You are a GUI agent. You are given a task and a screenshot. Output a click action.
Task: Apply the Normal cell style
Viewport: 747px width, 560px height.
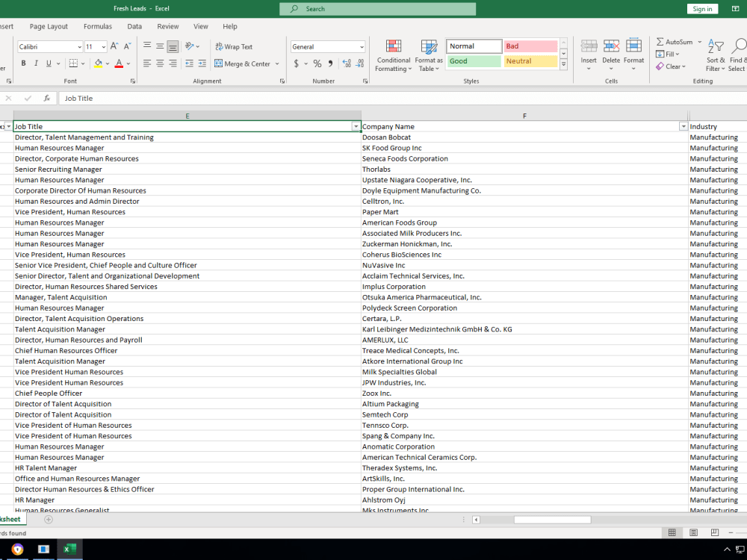474,46
